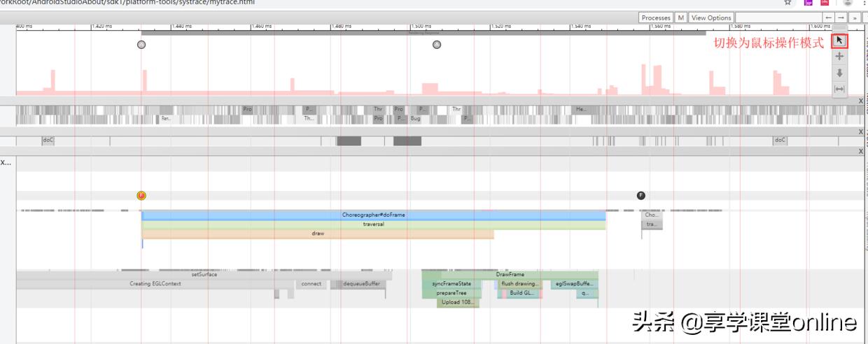Image resolution: width=868 pixels, height=344 pixels.
Task: Select the draw slice
Action: (318, 234)
